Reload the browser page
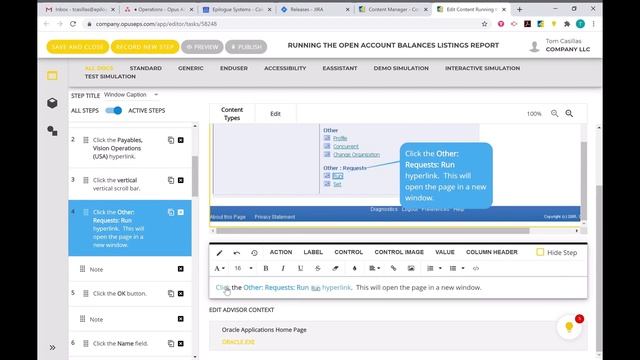The width and height of the screenshot is (640, 360). 73,24
